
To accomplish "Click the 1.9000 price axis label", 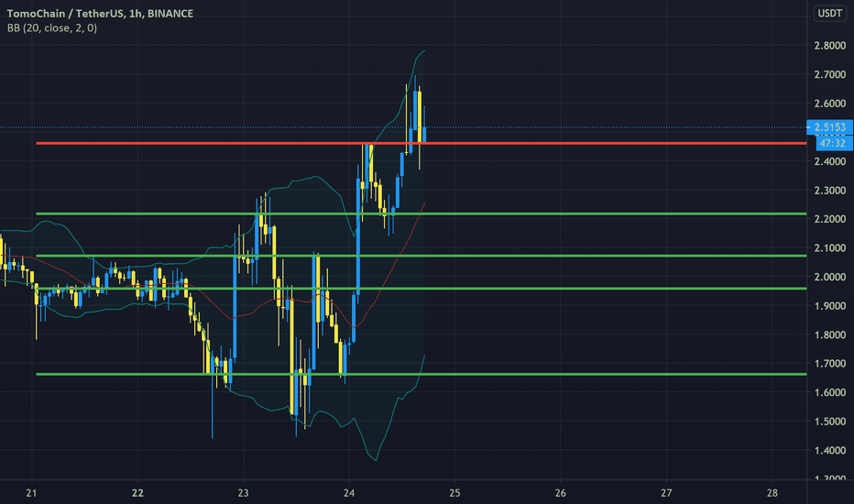I will (x=829, y=306).
